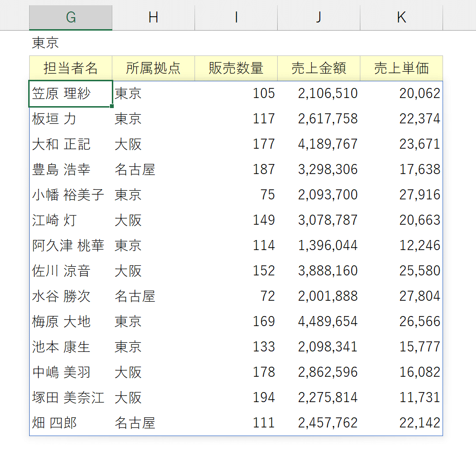The image size is (476, 459).
Task: Select the cell 小幡 裕美子
Action: [71, 195]
